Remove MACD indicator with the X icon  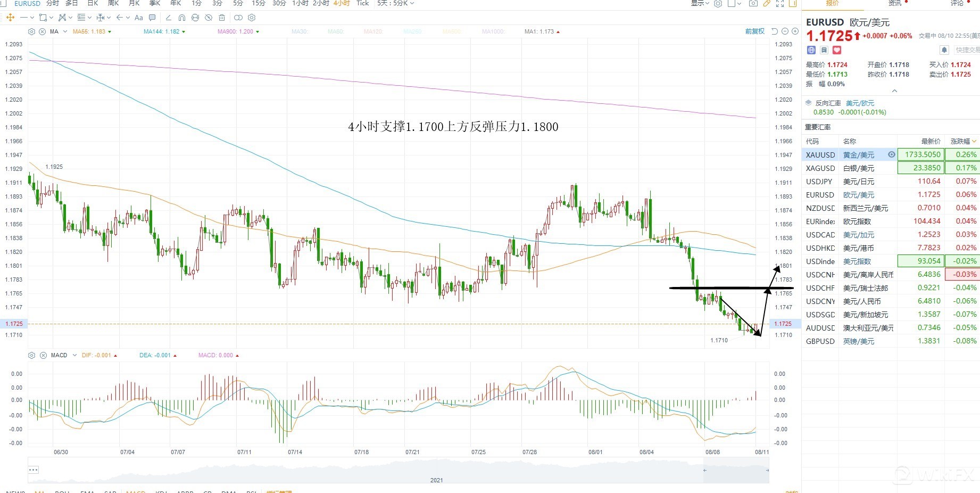(43, 355)
